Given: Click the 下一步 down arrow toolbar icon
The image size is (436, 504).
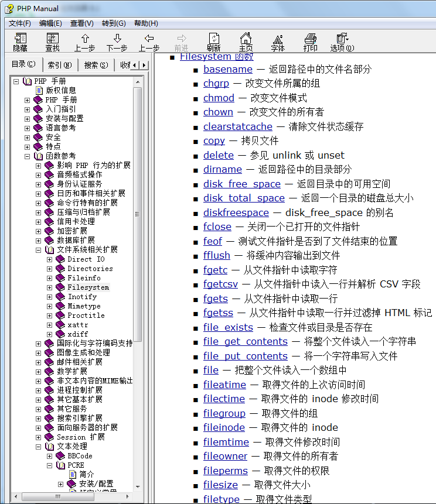Looking at the screenshot, I should point(117,42).
